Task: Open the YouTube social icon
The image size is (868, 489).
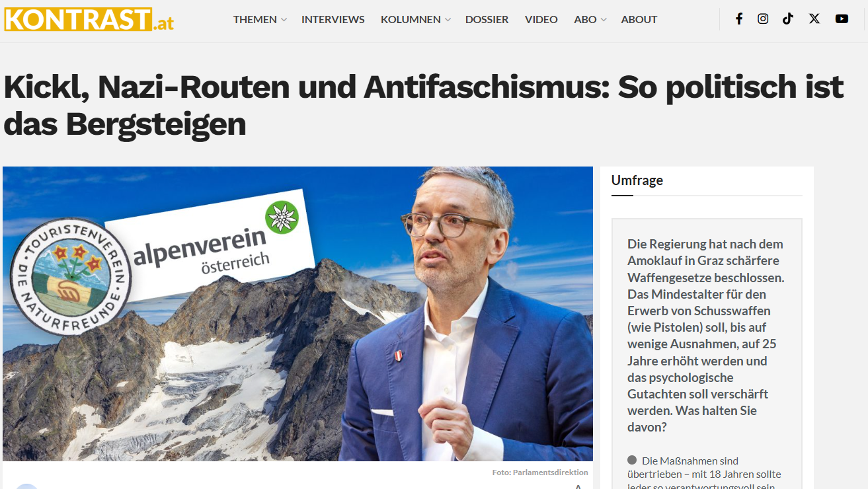Action: 842,19
